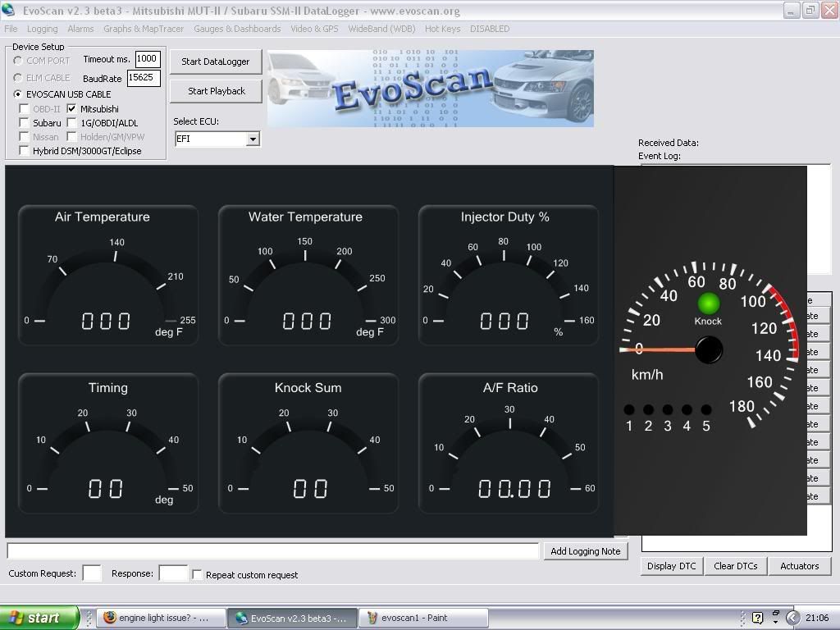840x630 pixels.
Task: Select the ELM CABLE radio option
Action: [x=18, y=78]
